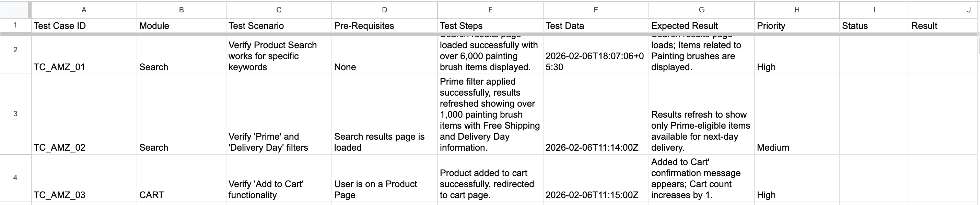
Task: Select the CART module cell
Action: 182,178
